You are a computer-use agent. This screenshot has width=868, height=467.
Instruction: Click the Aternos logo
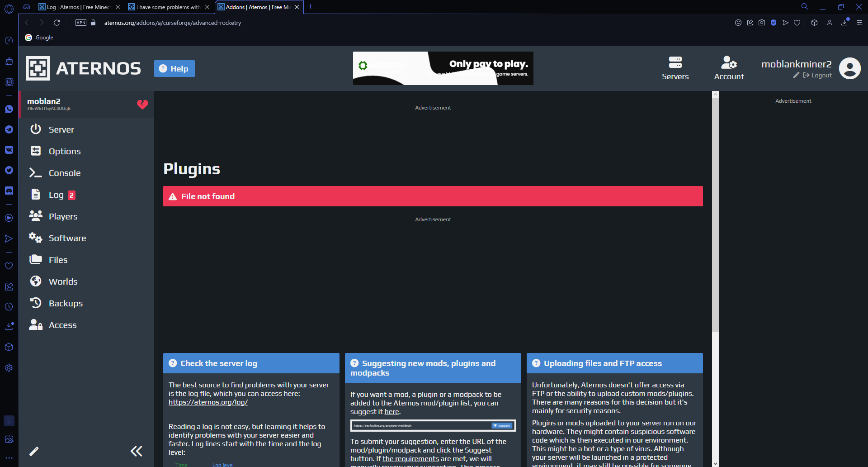coord(83,68)
